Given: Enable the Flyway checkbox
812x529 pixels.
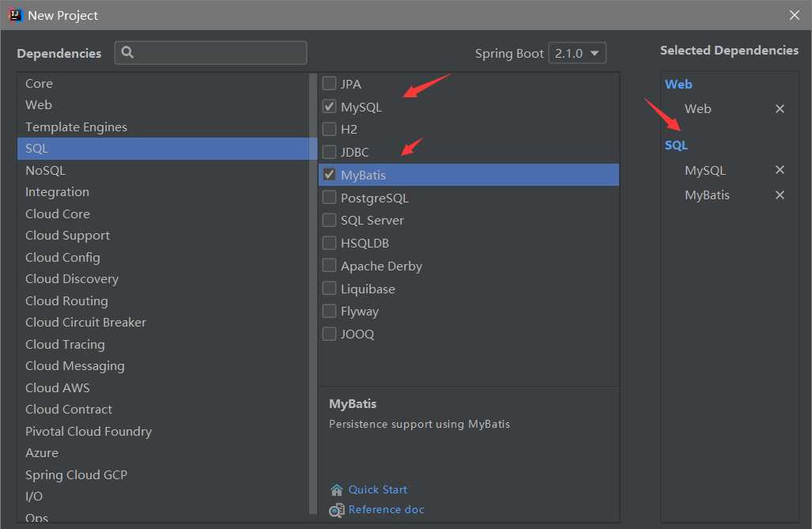Looking at the screenshot, I should click(330, 311).
